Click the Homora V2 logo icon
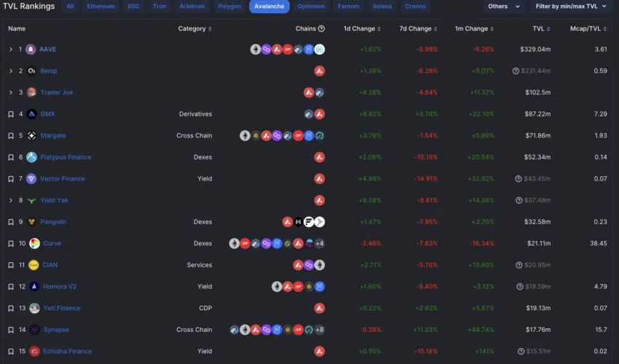 coord(35,287)
